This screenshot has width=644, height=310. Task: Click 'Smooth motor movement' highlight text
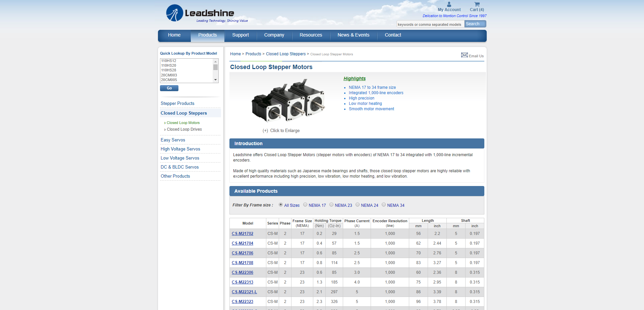pos(371,109)
